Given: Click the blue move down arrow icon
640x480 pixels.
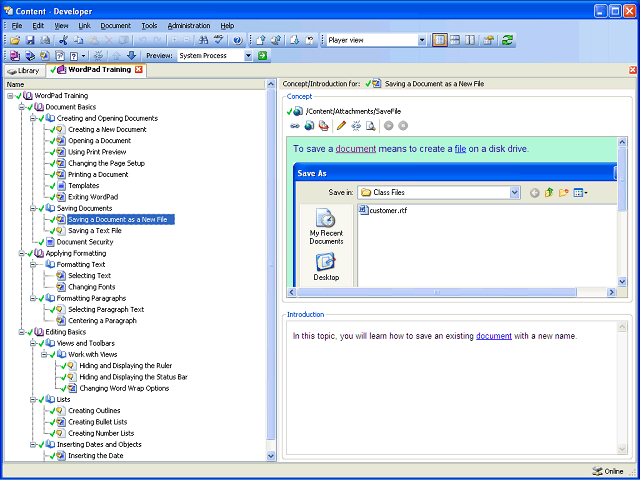Looking at the screenshot, I should tap(131, 56).
